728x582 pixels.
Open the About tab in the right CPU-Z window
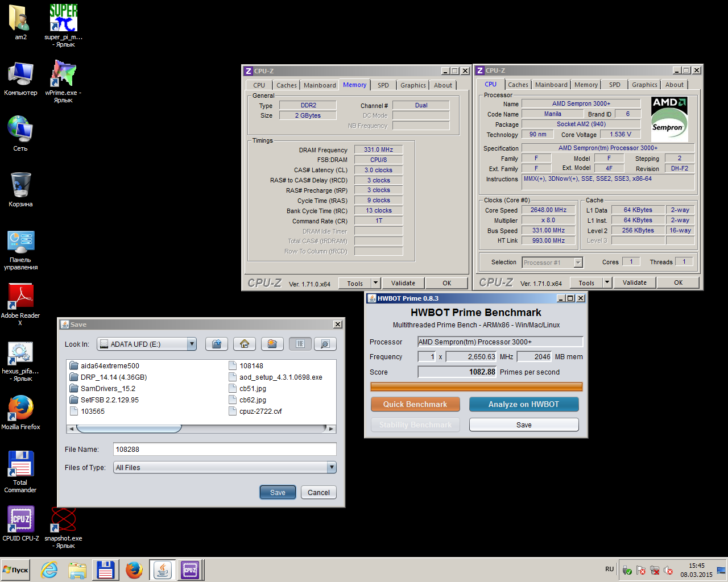[x=675, y=85]
